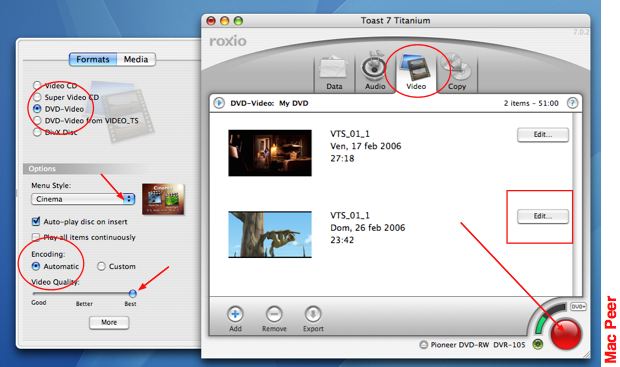Zoom the Toast window with green button

pyautogui.click(x=238, y=21)
